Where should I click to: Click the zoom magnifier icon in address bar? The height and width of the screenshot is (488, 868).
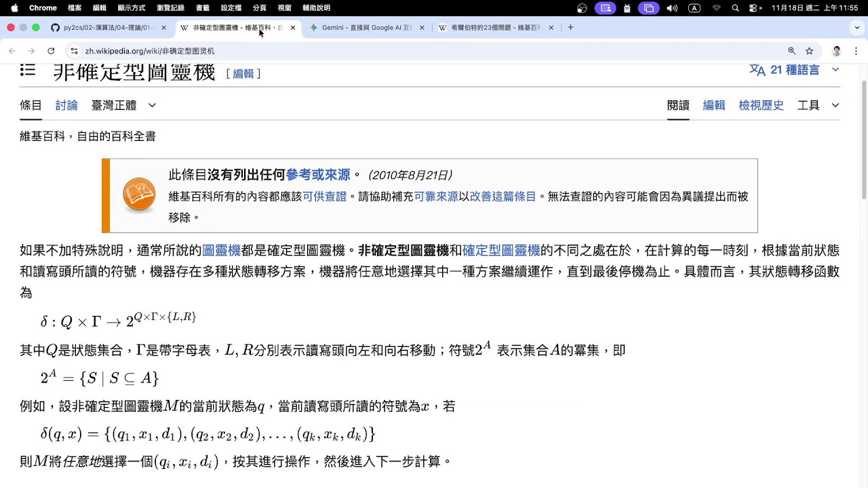point(791,51)
